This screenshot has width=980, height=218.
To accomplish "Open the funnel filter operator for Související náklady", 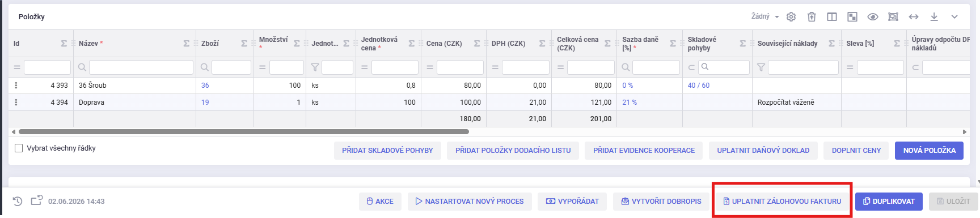I will click(761, 67).
